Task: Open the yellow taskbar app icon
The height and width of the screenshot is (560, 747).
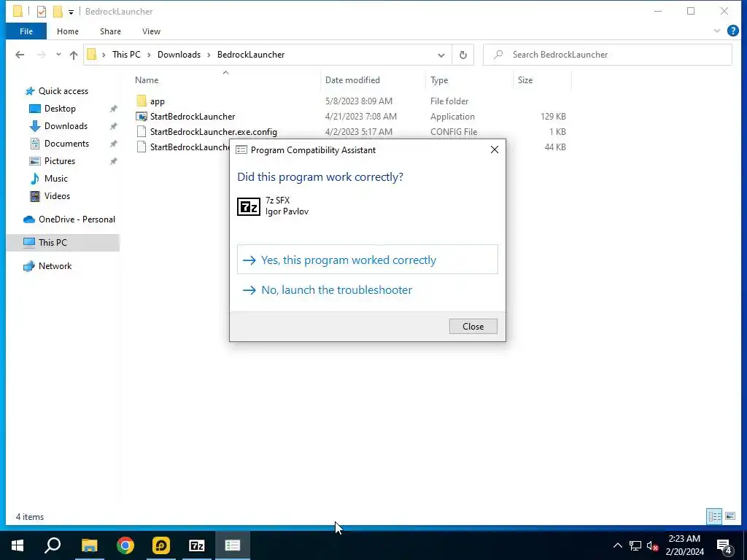Action: pos(161,545)
